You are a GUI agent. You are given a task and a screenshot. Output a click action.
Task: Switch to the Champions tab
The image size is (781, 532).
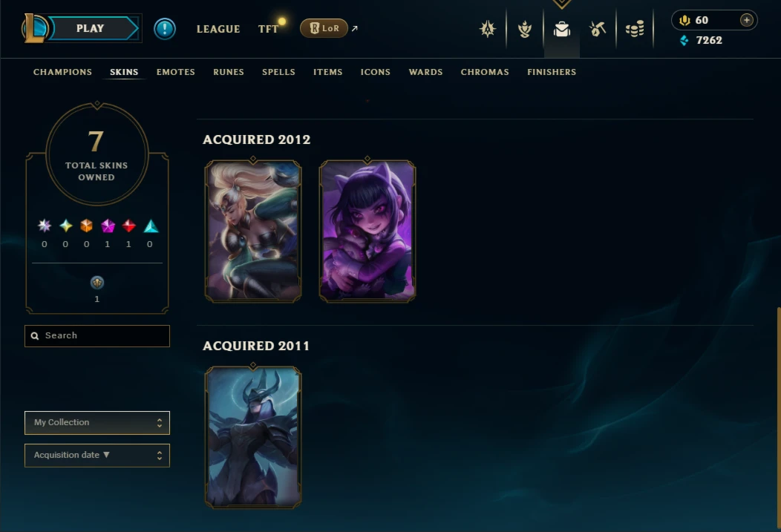click(x=63, y=72)
